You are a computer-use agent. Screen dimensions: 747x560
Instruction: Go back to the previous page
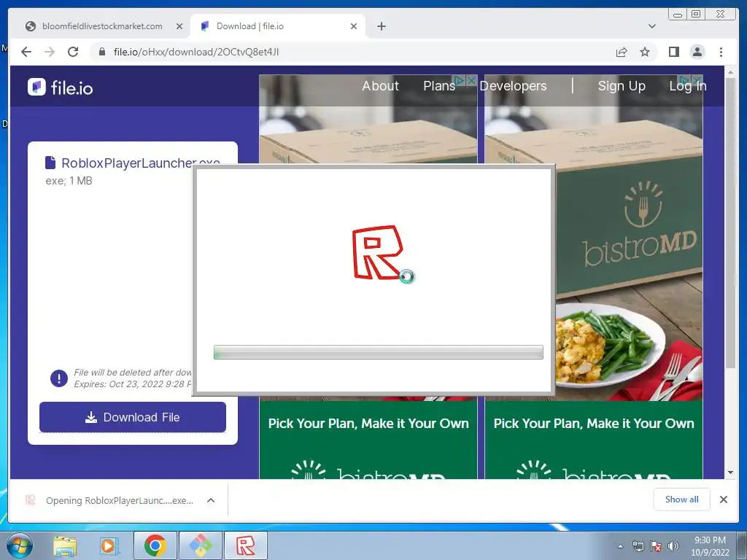(x=26, y=52)
